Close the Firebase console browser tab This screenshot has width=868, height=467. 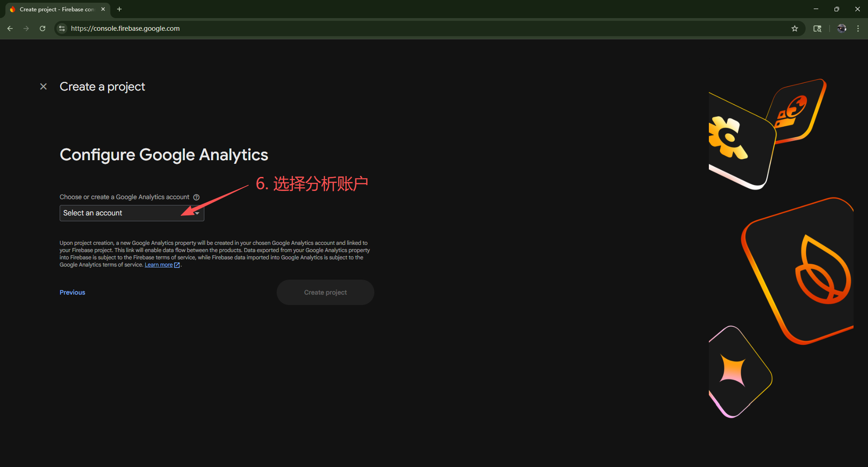(x=103, y=9)
